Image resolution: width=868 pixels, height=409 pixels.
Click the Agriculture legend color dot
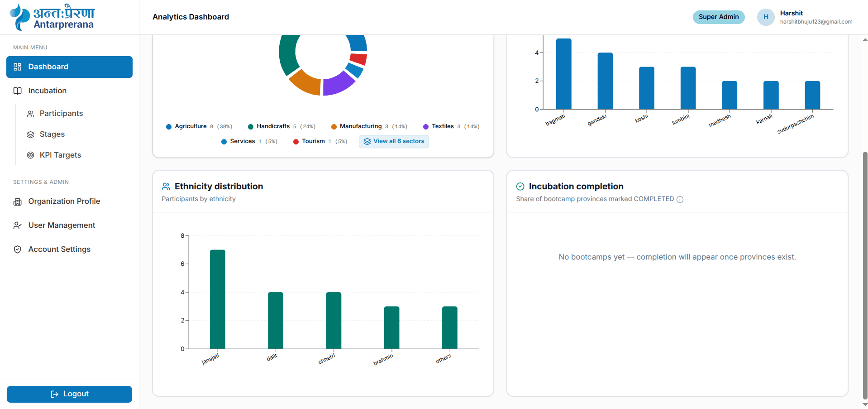(x=169, y=127)
